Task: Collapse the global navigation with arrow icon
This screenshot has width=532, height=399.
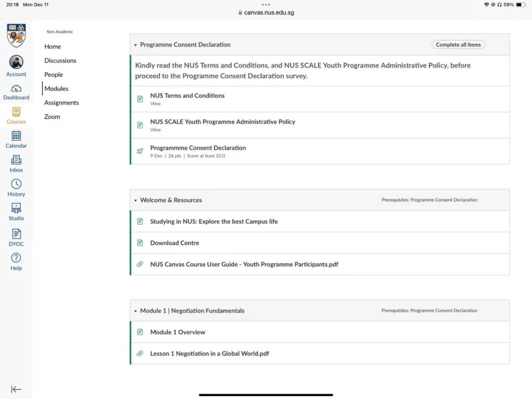Action: [16, 389]
